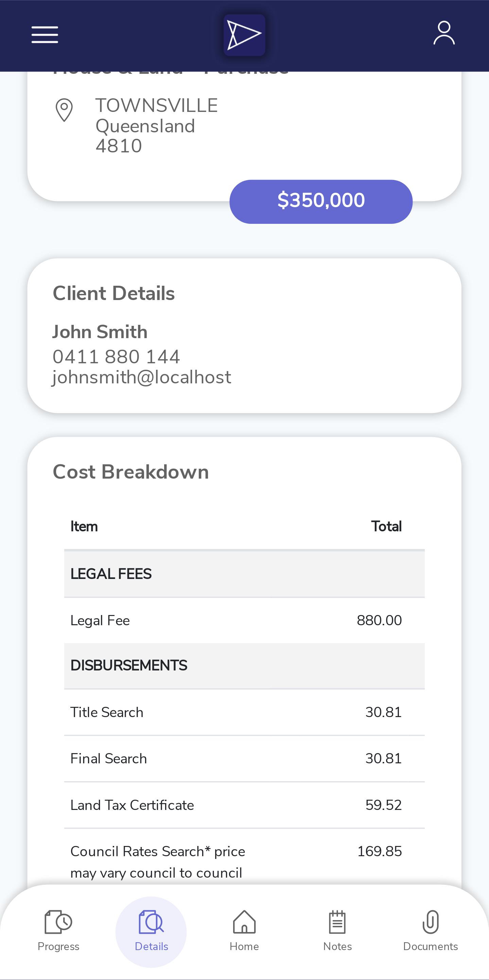This screenshot has width=489, height=980.
Task: Tap the Notes notepad icon
Action: [337, 922]
